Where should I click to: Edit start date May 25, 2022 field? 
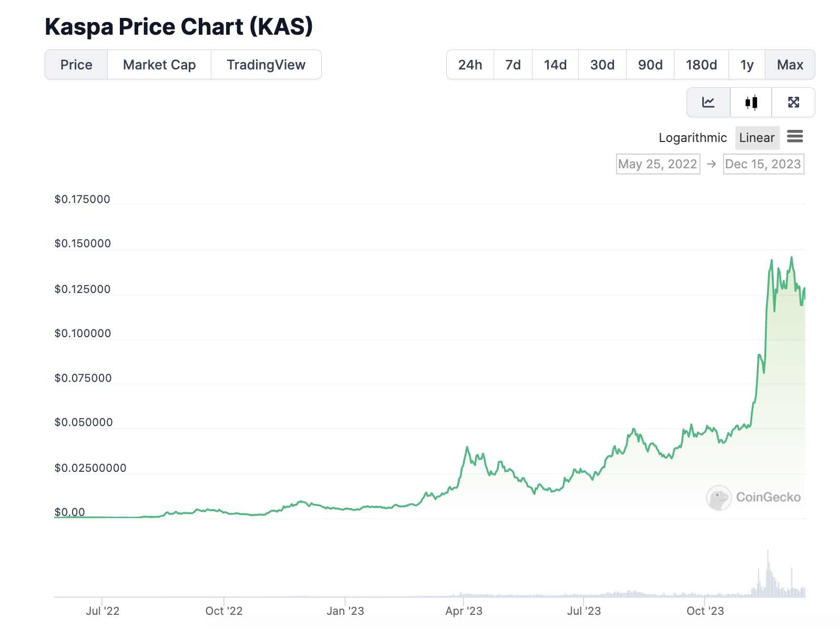658,164
